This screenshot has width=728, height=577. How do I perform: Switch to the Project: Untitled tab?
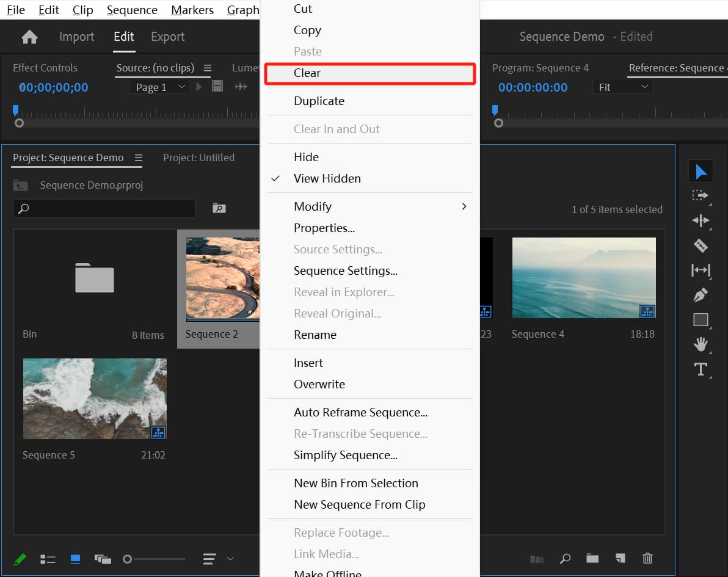[x=198, y=158]
